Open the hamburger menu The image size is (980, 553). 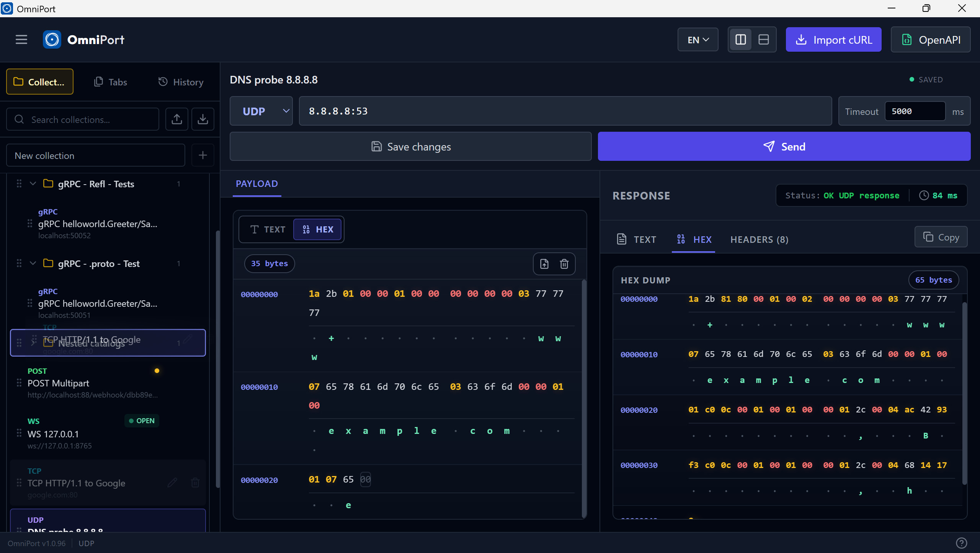pos(21,39)
